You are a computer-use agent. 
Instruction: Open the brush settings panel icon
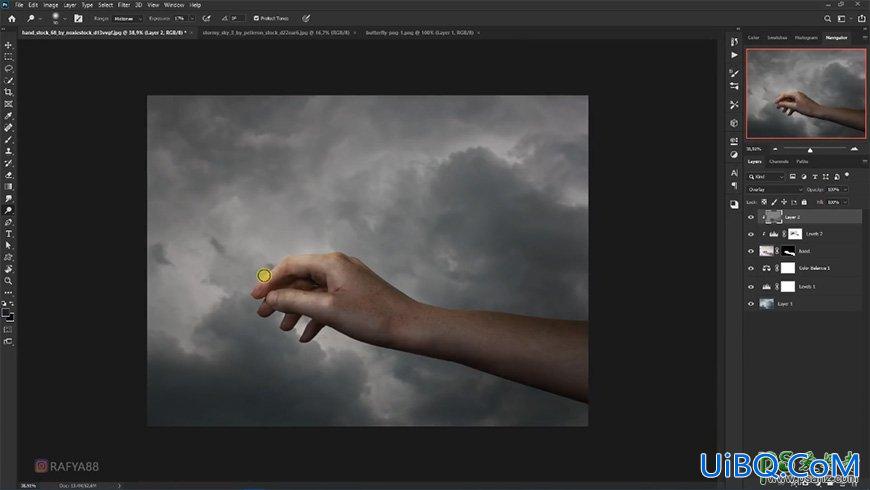point(78,18)
